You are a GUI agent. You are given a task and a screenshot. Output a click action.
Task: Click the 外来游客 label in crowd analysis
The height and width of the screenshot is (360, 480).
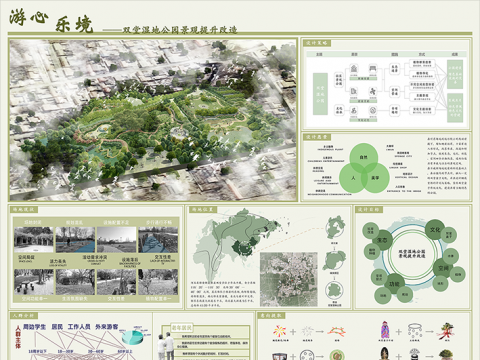click(107, 327)
